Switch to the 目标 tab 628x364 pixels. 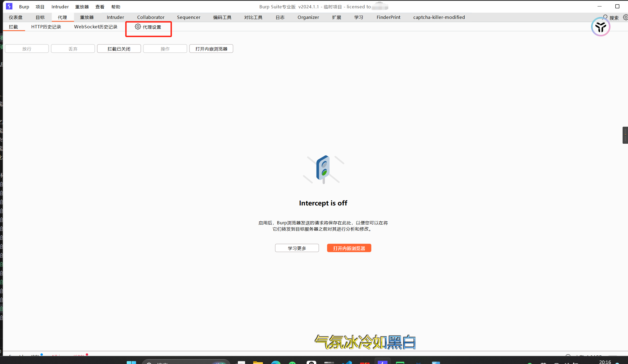(40, 17)
